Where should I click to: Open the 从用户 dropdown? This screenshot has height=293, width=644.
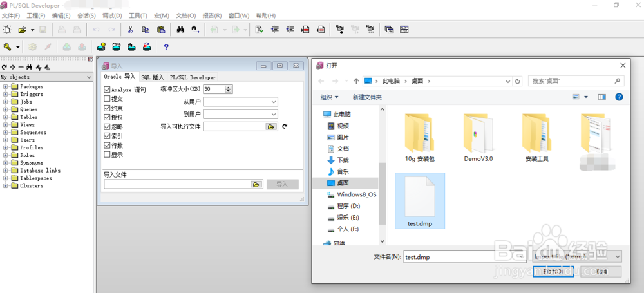(274, 102)
